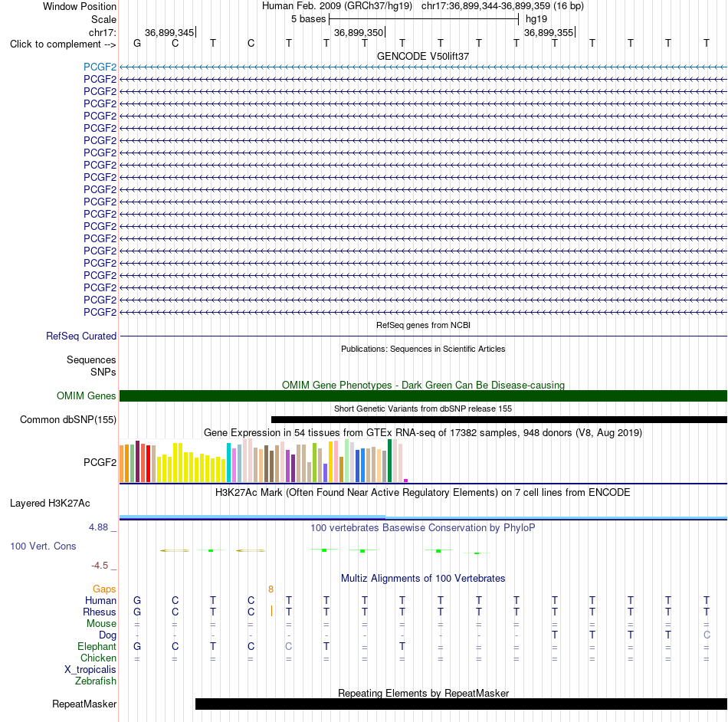Select the Zebrafish alignment row label
Viewport: 728px width, 722px height.
click(96, 681)
